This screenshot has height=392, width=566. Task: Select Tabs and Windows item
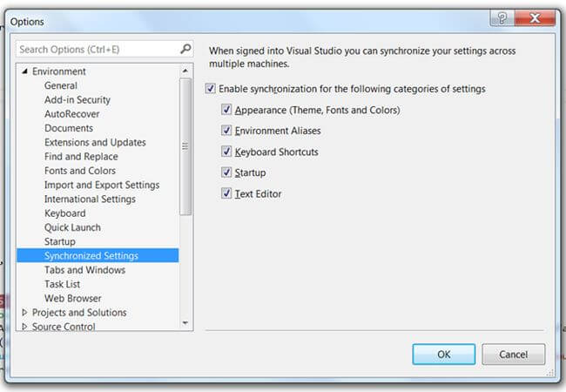point(84,270)
